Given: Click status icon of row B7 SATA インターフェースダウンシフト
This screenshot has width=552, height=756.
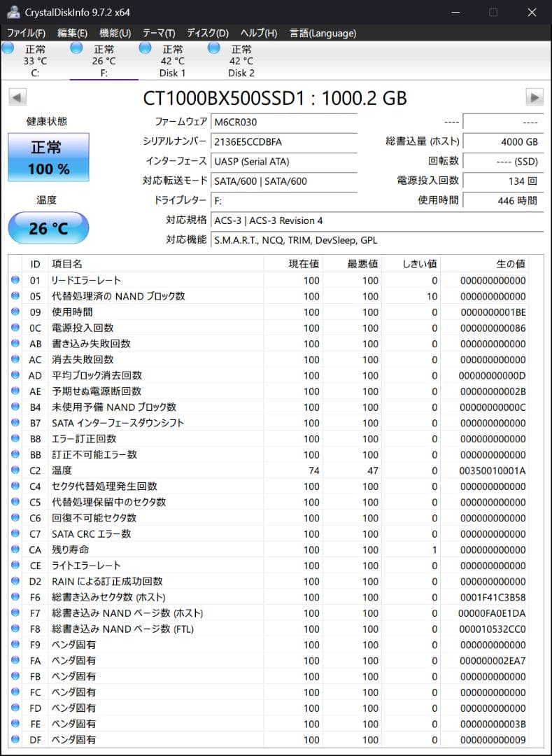Looking at the screenshot, I should (15, 422).
